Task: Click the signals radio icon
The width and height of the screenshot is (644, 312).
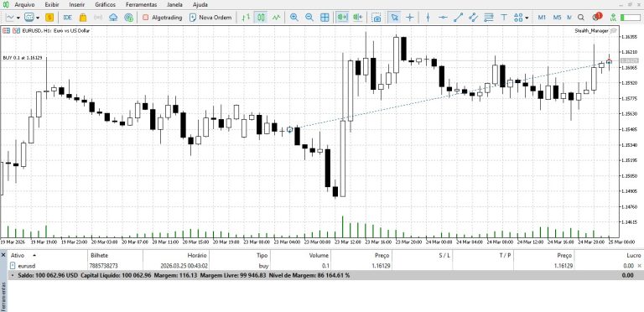Action: [98, 18]
